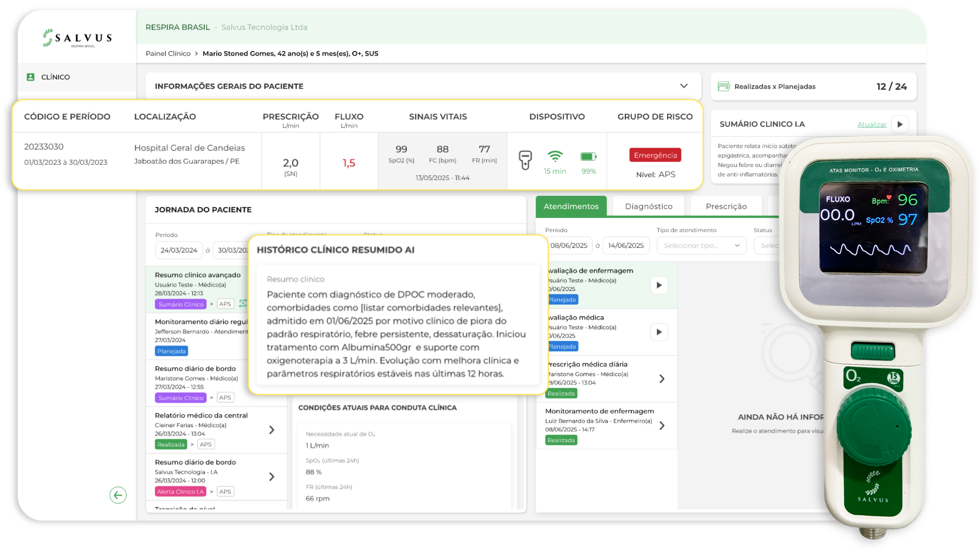Click the Emergência risk badge
This screenshot has height=551, width=980.
(x=655, y=155)
